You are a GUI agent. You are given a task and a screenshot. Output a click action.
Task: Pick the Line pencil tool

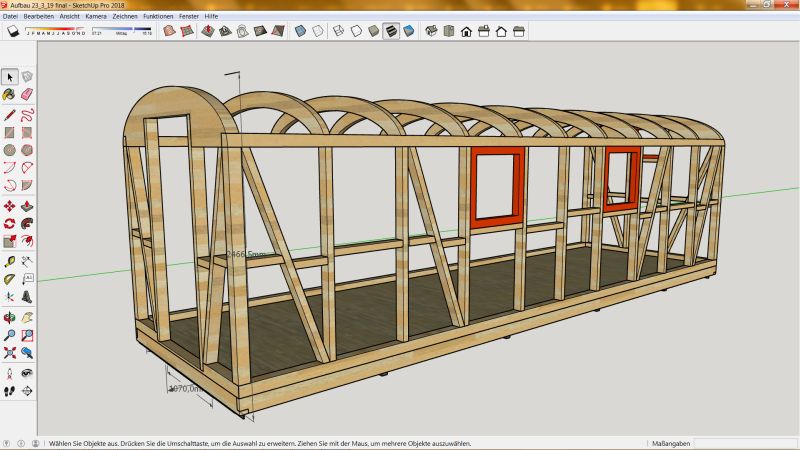(10, 114)
